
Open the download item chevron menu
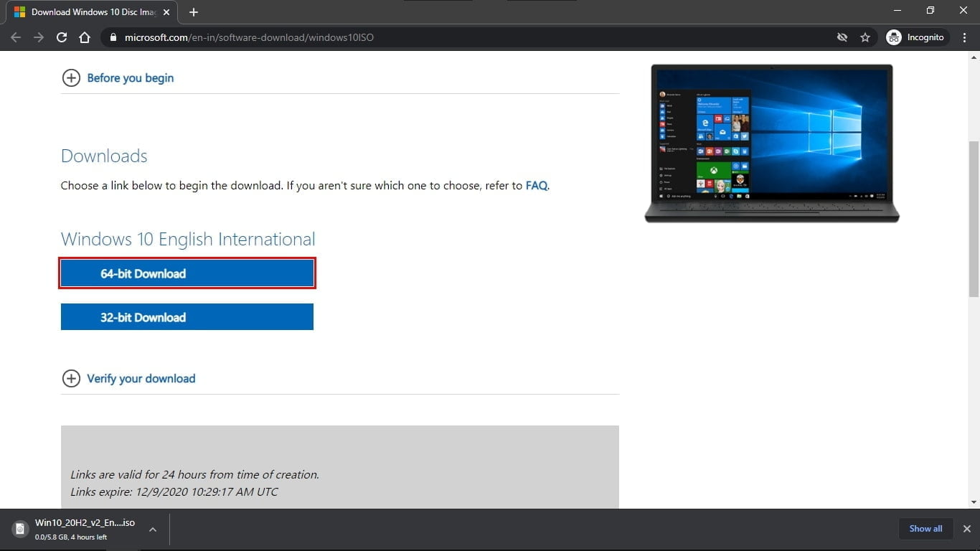(x=152, y=529)
